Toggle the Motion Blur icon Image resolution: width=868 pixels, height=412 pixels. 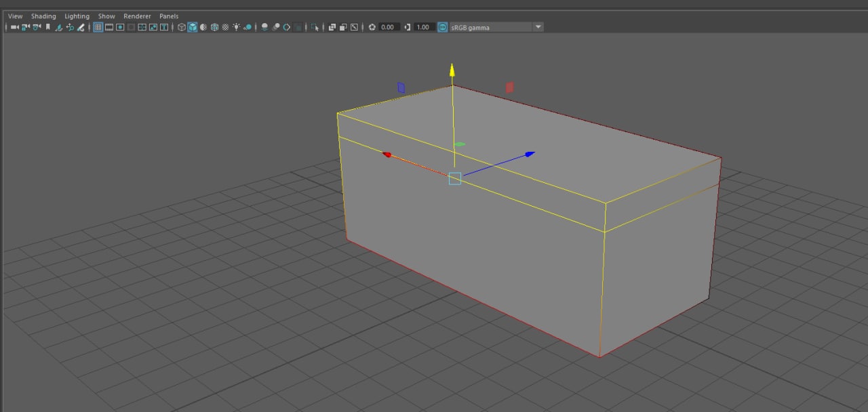276,27
